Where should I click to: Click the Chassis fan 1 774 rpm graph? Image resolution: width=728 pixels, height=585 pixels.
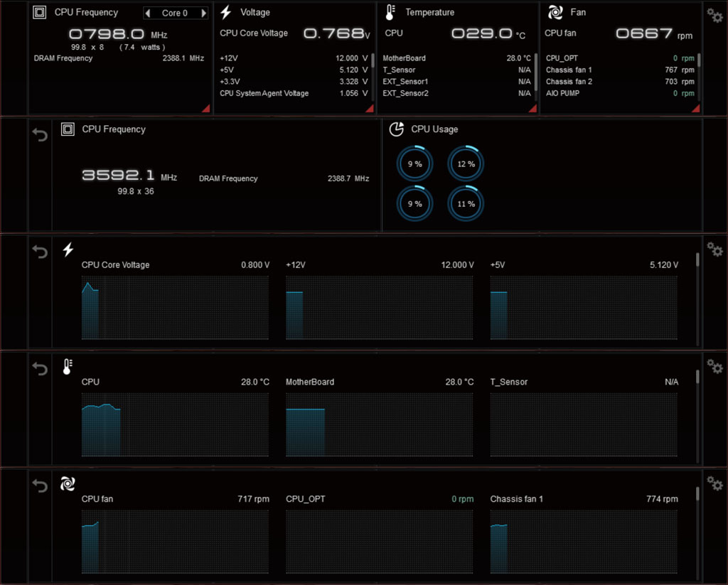point(584,542)
